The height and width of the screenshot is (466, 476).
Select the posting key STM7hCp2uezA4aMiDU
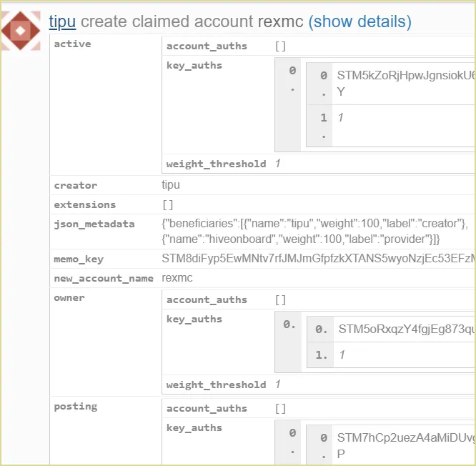(x=406, y=446)
